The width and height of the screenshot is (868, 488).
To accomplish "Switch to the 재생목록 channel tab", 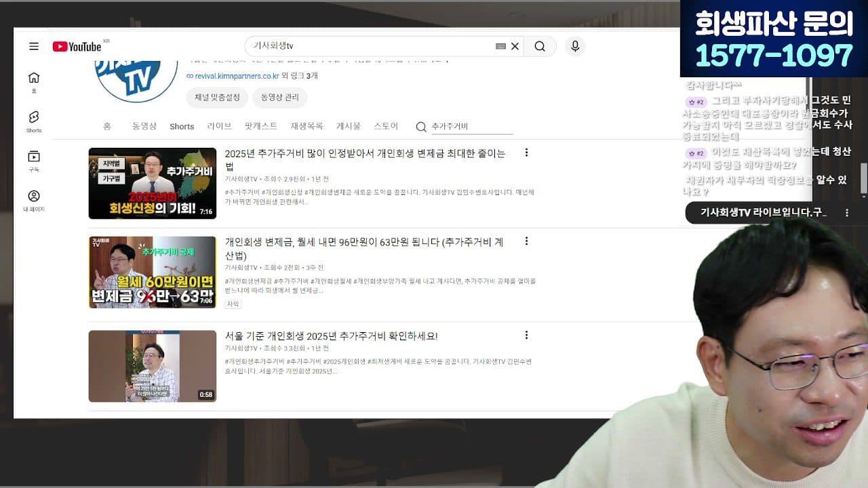I will point(307,126).
